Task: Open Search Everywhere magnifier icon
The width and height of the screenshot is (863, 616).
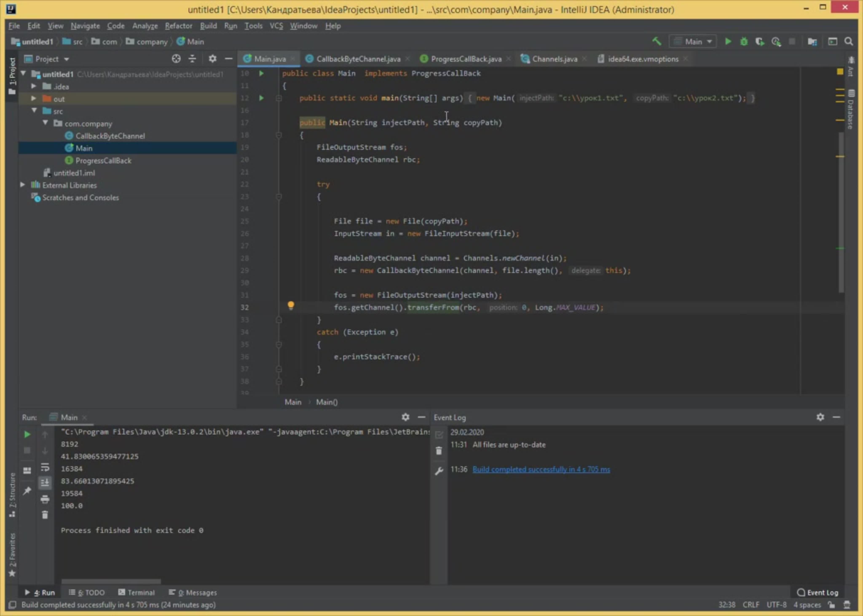Action: tap(849, 41)
